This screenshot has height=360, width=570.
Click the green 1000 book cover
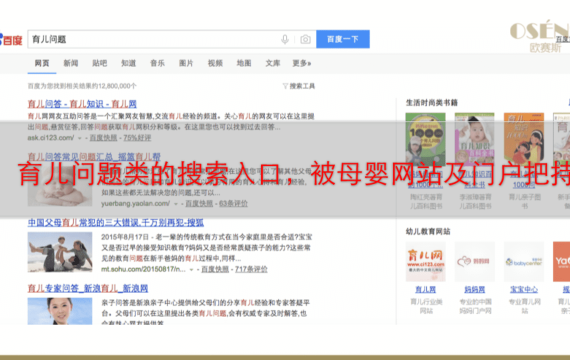(x=425, y=139)
